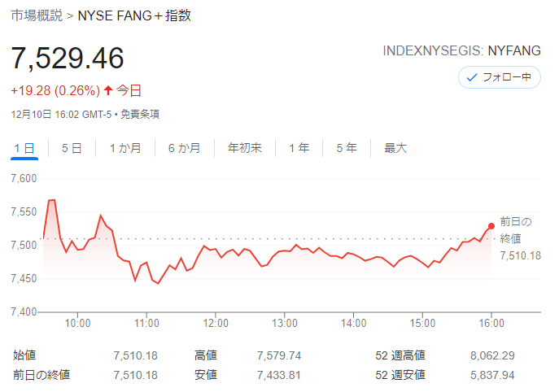
Task: Click the checkmark icon in the フォロー中 button
Action: point(472,77)
